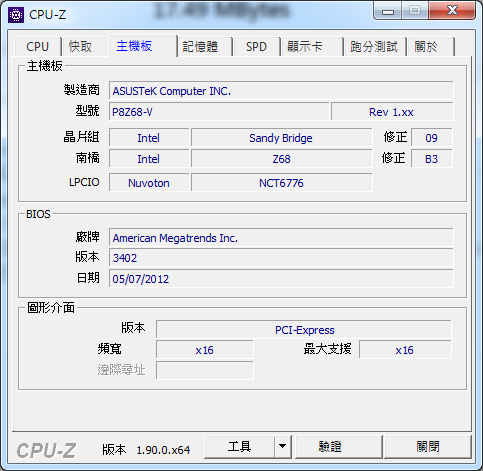Click the Rev 1.xx field
The width and height of the screenshot is (483, 471).
click(x=392, y=112)
